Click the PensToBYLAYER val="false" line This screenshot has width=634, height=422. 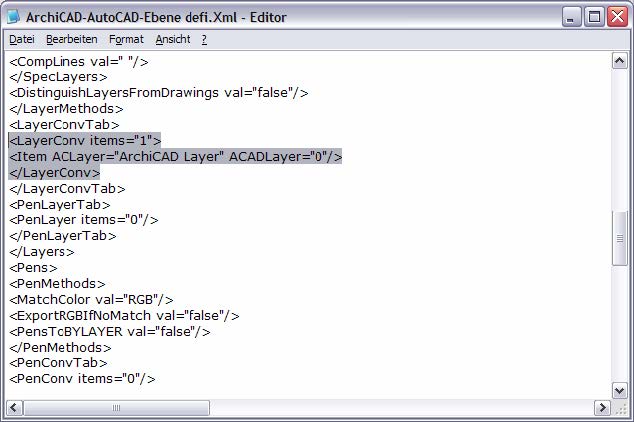coord(110,331)
